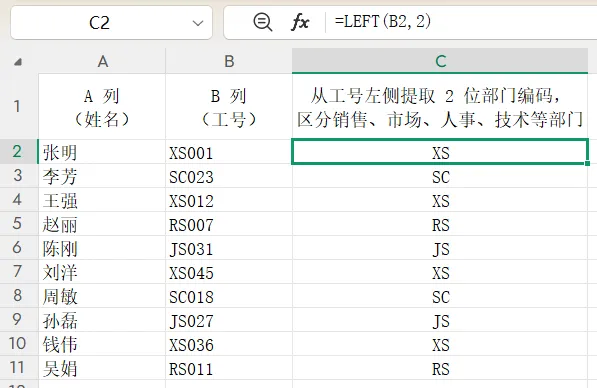597x388 pixels.
Task: Click cell XS045
Action: [229, 272]
